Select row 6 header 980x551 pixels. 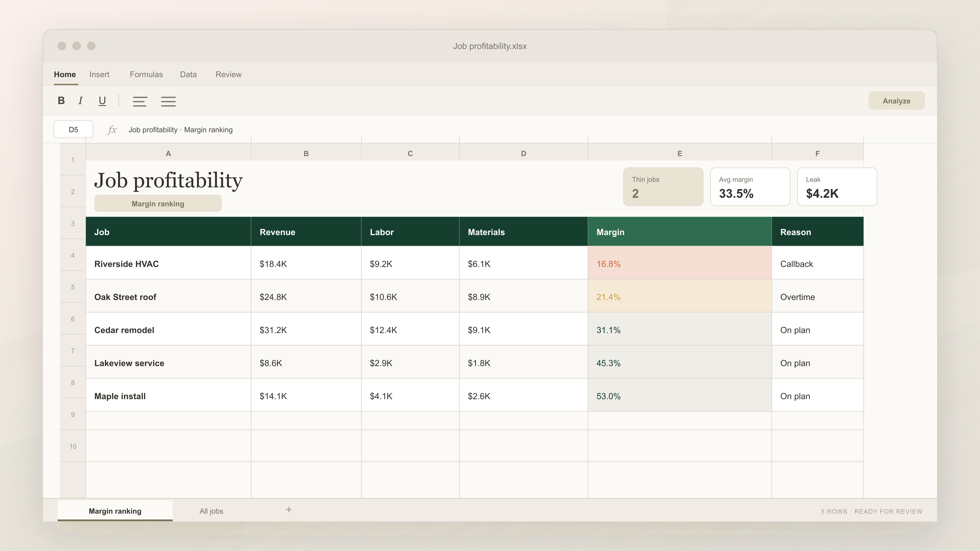tap(73, 319)
